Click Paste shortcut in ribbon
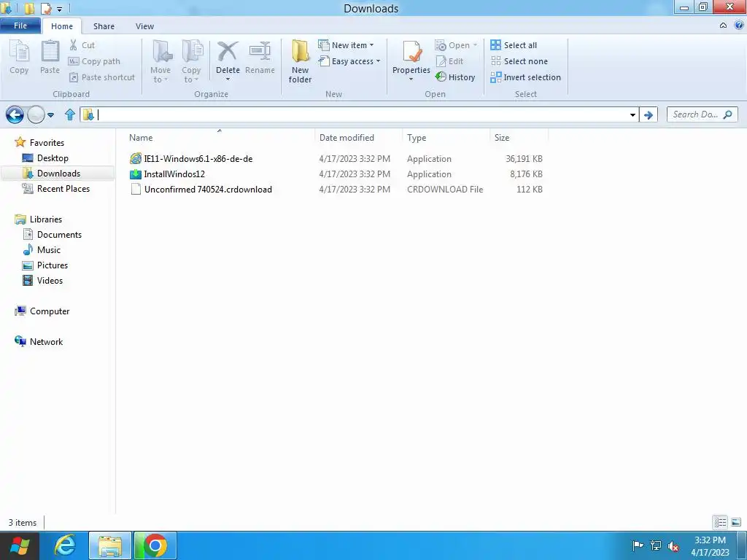The width and height of the screenshot is (747, 560). (x=102, y=77)
